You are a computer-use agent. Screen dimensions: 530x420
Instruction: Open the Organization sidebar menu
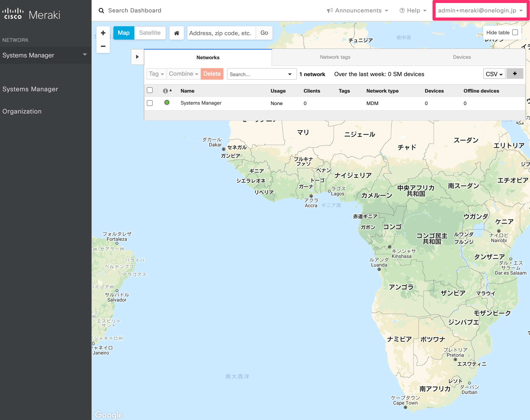(22, 111)
